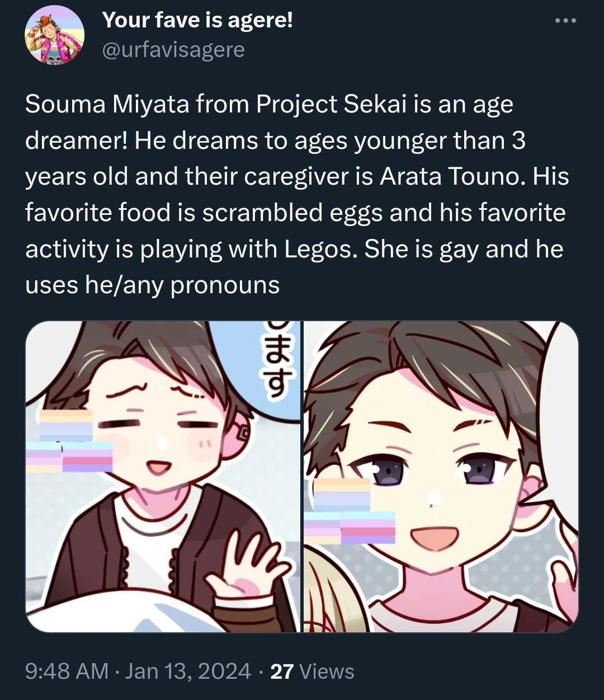This screenshot has height=700, width=604.
Task: Tap the pride flag stickers on left image
Action: pyautogui.click(x=69, y=441)
